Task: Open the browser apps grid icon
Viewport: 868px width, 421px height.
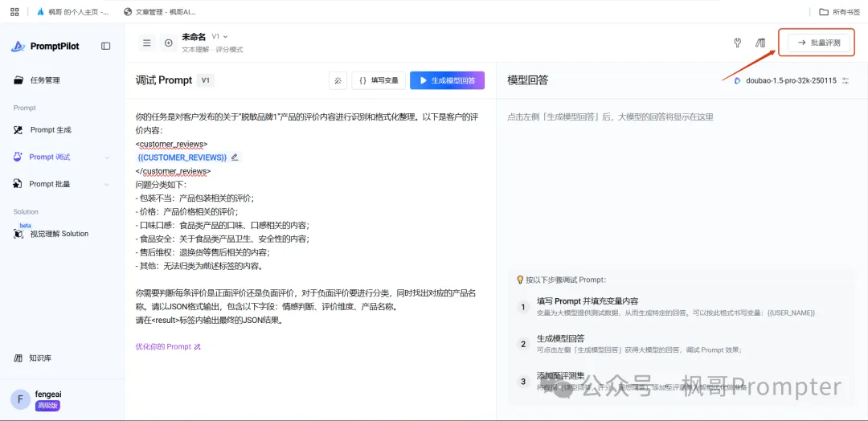Action: 15,11
